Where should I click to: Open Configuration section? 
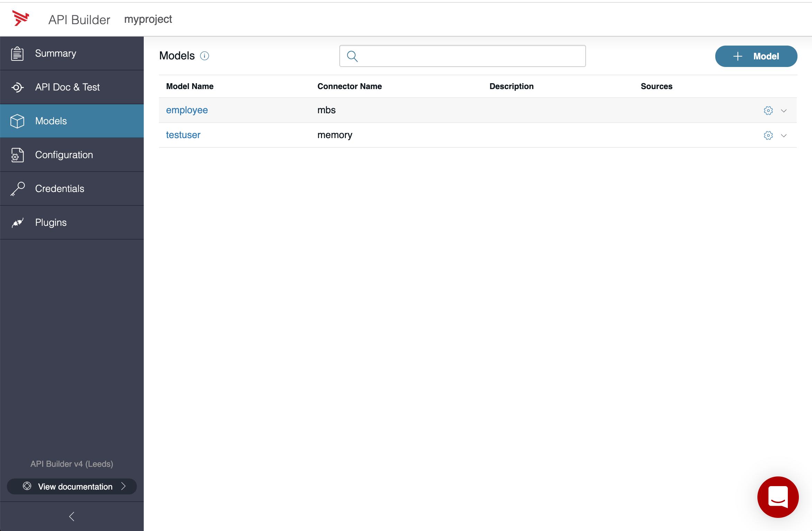click(x=72, y=155)
